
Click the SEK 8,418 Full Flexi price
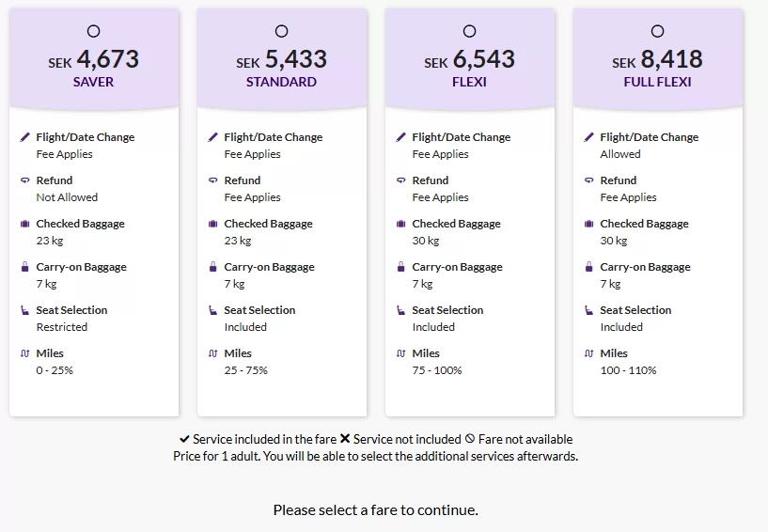pyautogui.click(x=658, y=59)
